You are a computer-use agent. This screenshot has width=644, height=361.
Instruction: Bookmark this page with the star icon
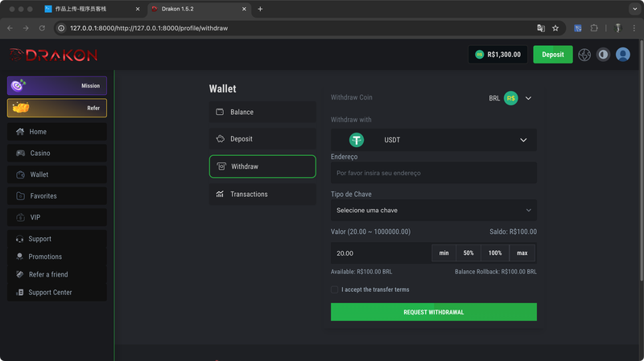coord(555,28)
